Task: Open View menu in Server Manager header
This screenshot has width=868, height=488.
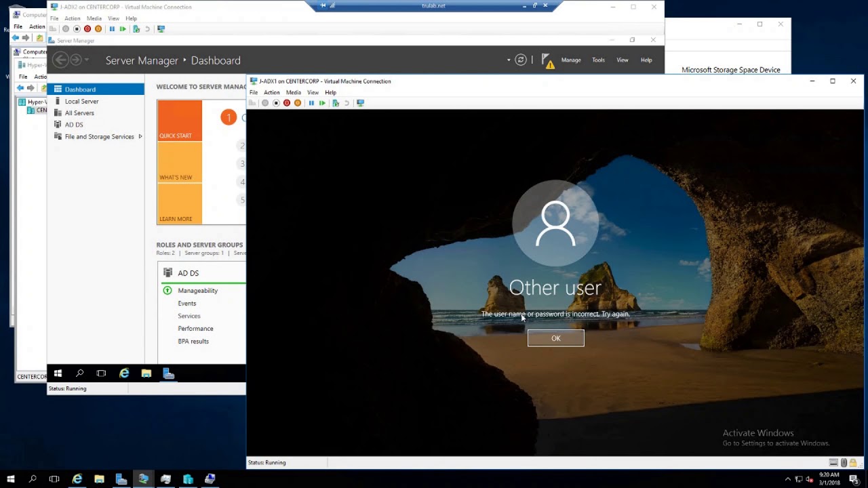Action: coord(622,60)
